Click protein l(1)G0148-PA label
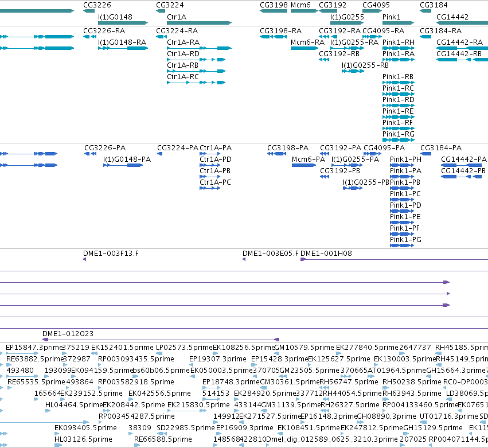Image resolution: width=488 pixels, height=448 pixels. point(127,159)
